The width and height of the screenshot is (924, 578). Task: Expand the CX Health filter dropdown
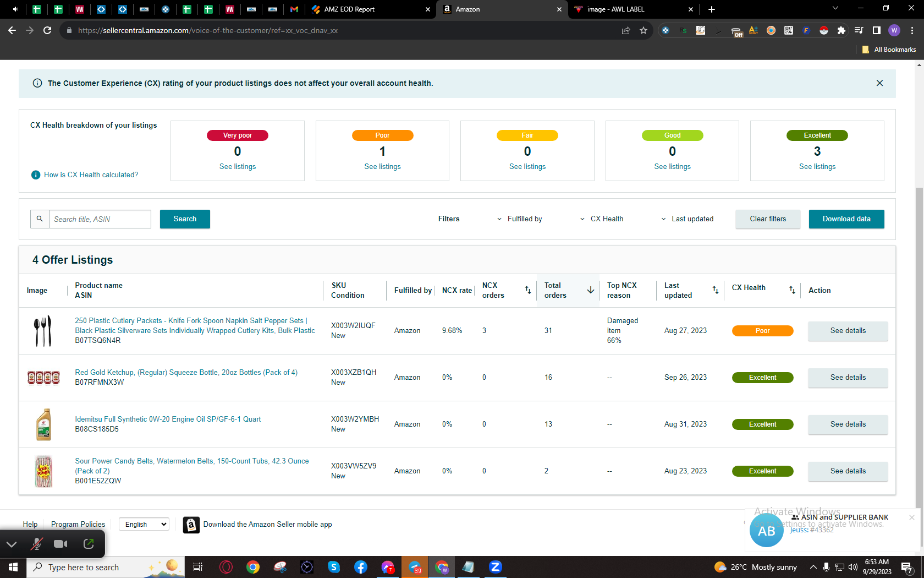coord(601,219)
